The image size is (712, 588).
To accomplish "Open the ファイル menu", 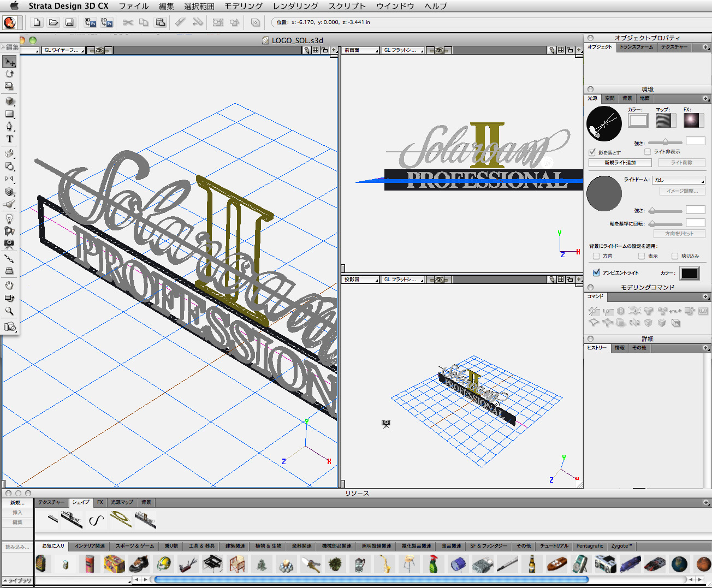I will (134, 6).
